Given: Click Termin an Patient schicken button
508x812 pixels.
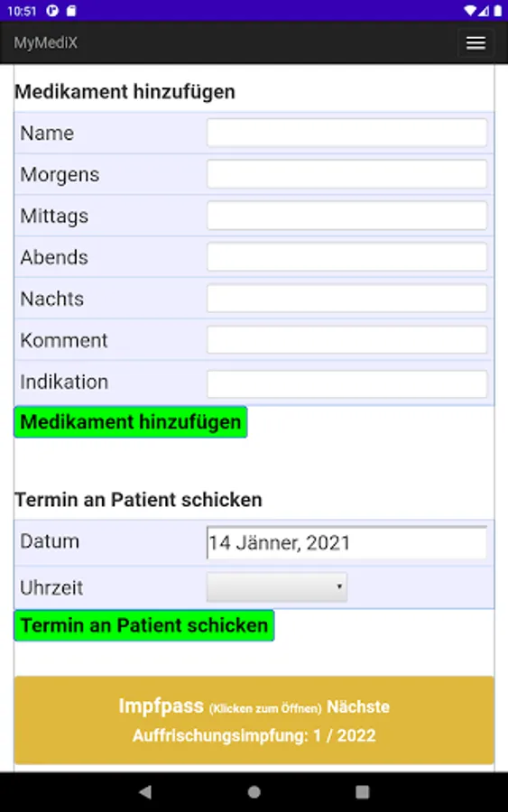Looking at the screenshot, I should tap(144, 625).
